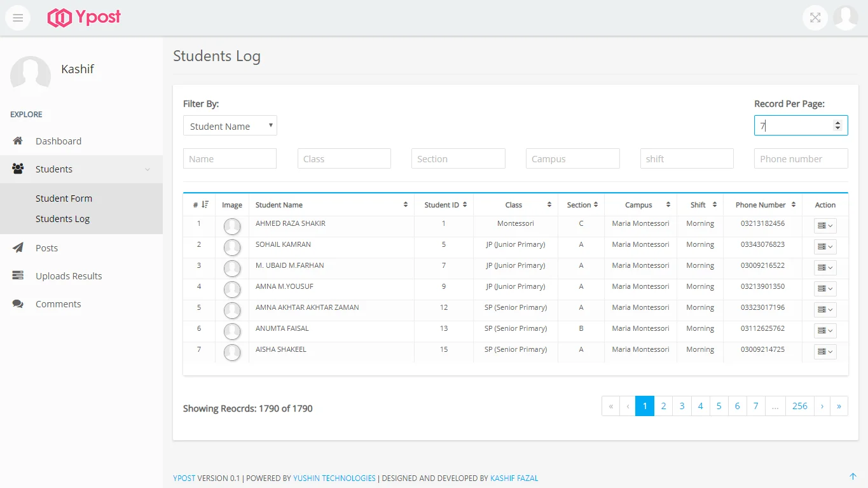
Task: Open the user avatar in top bar
Action: [x=846, y=18]
